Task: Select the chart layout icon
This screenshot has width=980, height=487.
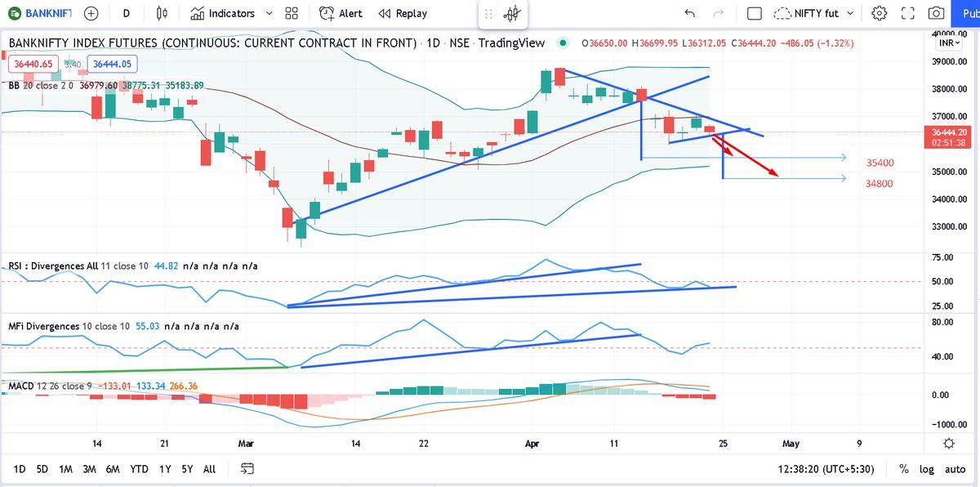Action: coord(753,13)
